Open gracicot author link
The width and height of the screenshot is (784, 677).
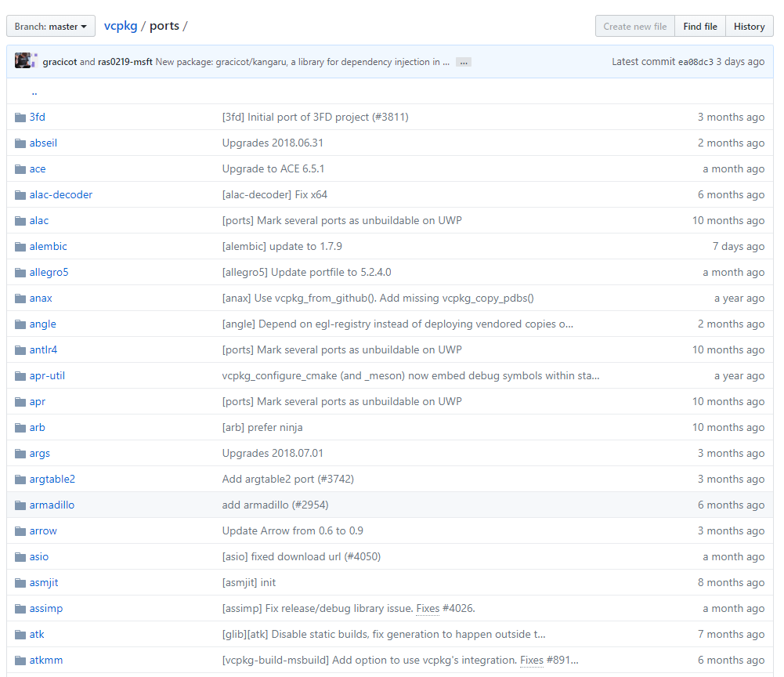(x=60, y=62)
